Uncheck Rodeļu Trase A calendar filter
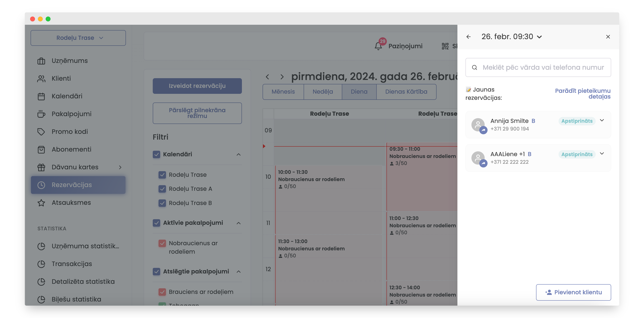The image size is (644, 318). [162, 189]
